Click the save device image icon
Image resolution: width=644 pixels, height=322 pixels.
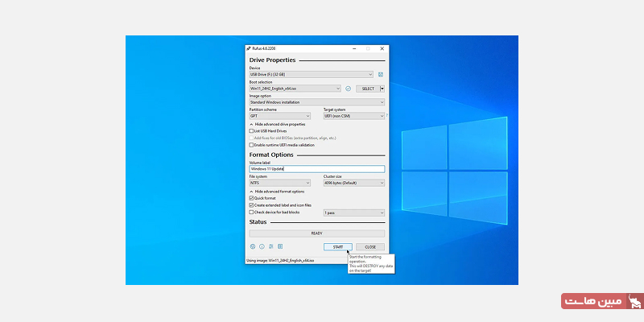click(381, 75)
